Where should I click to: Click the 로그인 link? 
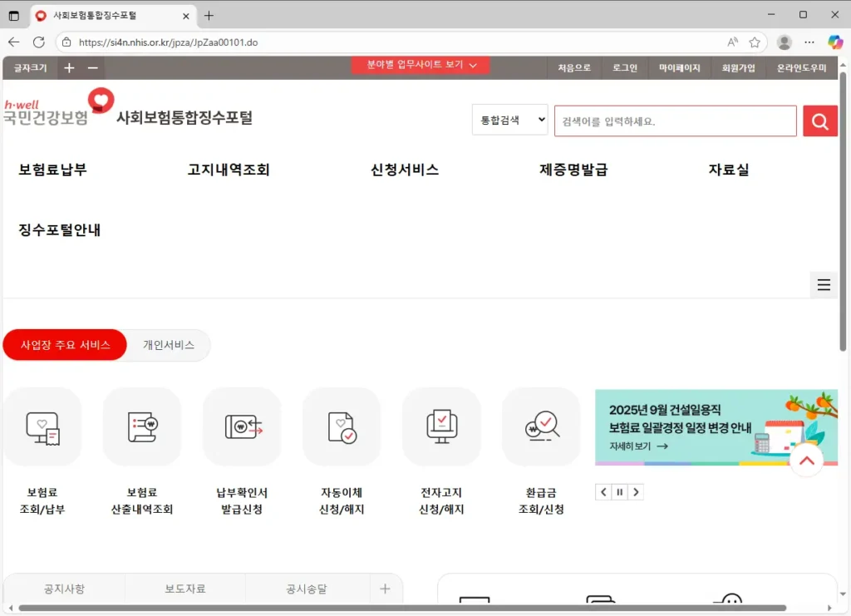[x=623, y=68]
